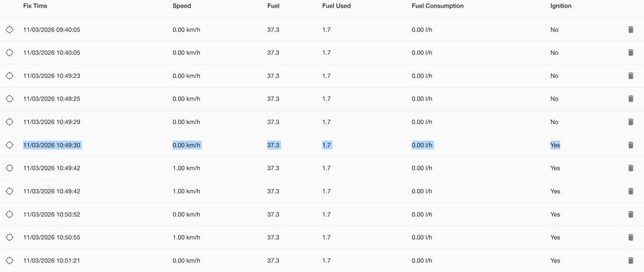The width and height of the screenshot is (644, 272).
Task: Remove the 10:51:21 position record
Action: coord(630,261)
